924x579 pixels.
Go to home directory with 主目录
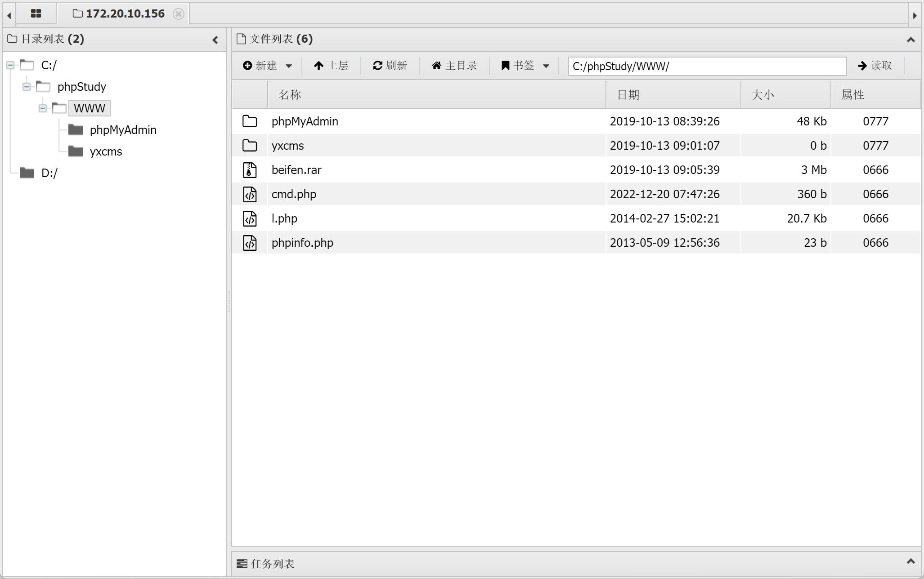point(454,66)
